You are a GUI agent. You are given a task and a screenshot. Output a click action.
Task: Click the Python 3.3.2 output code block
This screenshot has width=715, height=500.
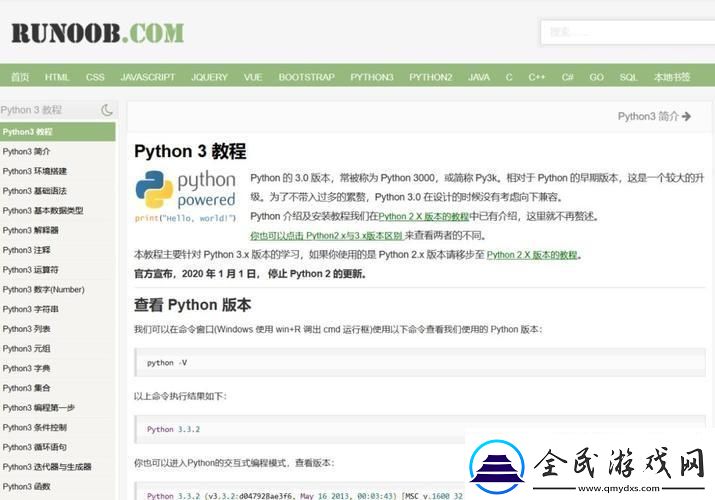tap(420, 429)
